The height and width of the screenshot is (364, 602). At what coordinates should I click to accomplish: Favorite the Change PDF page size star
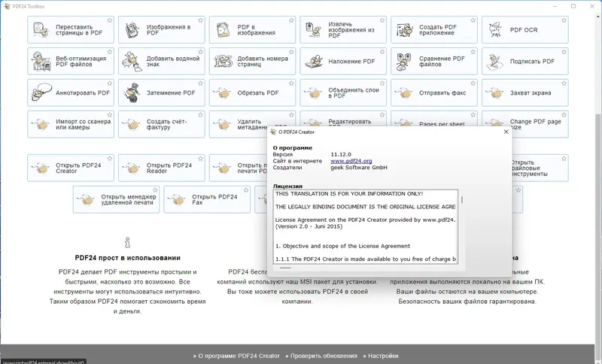(564, 114)
